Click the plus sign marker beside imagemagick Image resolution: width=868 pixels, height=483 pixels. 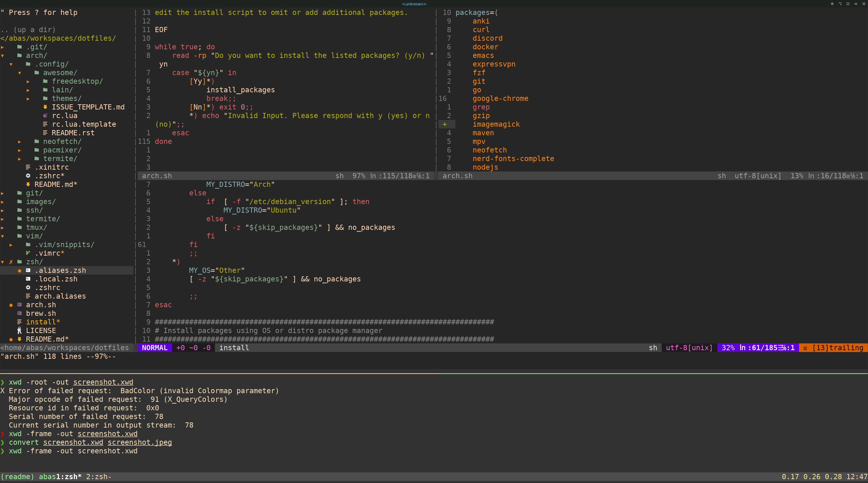[x=445, y=124]
